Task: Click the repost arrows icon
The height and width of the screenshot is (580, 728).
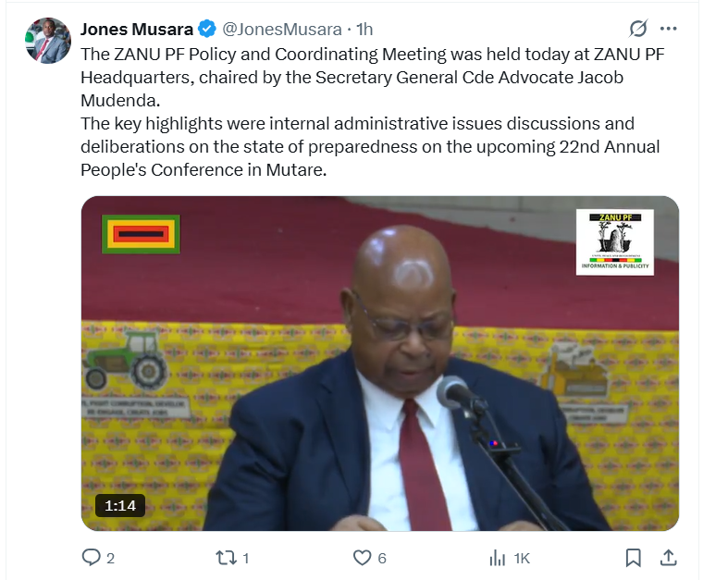Action: [x=226, y=557]
